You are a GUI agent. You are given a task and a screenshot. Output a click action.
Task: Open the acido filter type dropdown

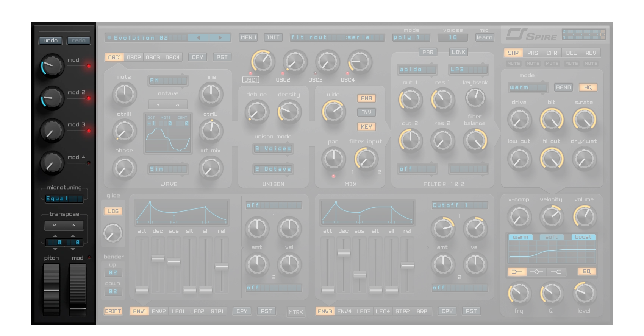(x=417, y=70)
